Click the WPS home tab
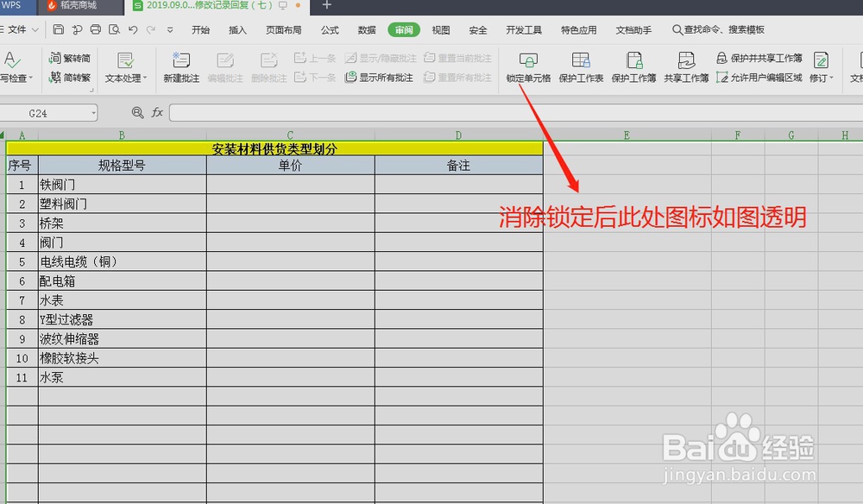 pos(18,6)
